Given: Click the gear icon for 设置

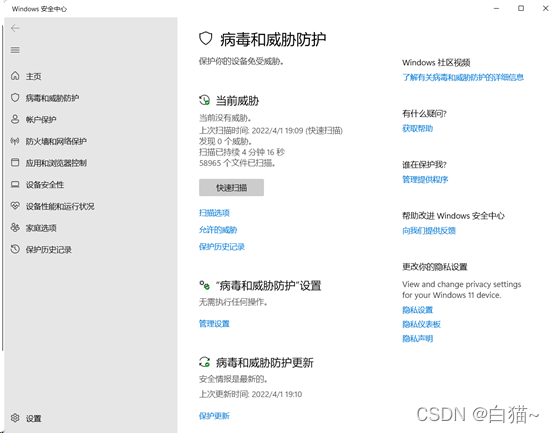Looking at the screenshot, I should (x=15, y=418).
